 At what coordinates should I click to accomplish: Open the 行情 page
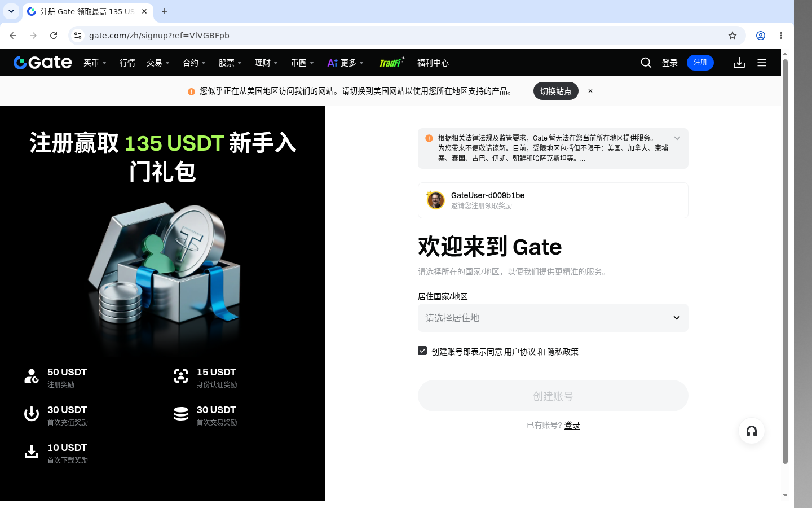pos(127,63)
